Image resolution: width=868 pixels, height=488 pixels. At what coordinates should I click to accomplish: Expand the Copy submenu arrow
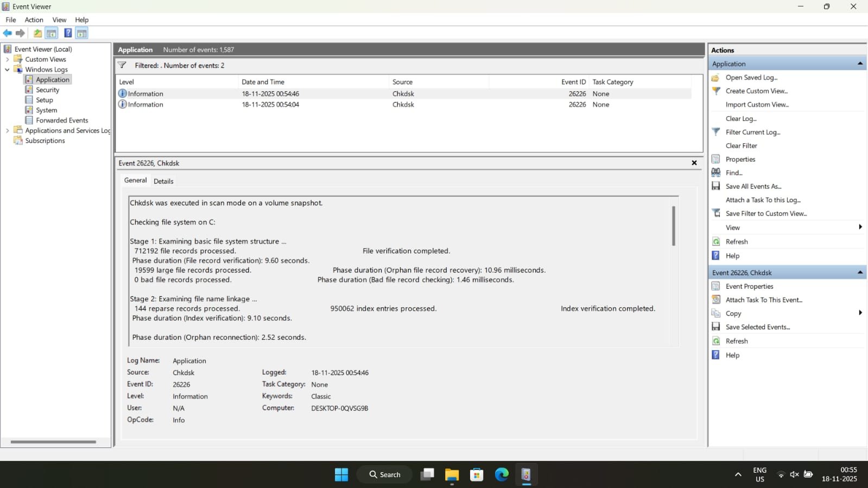click(x=860, y=313)
